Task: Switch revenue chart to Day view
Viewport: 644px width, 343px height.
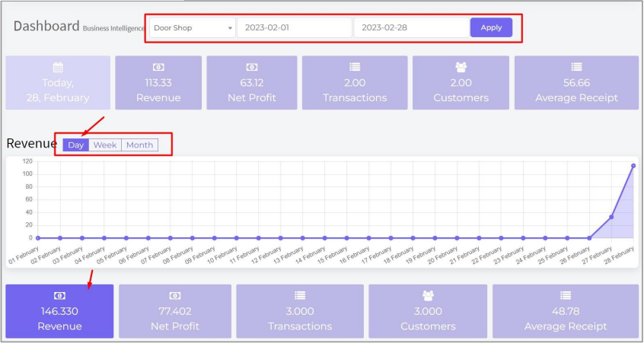Action: pyautogui.click(x=76, y=145)
